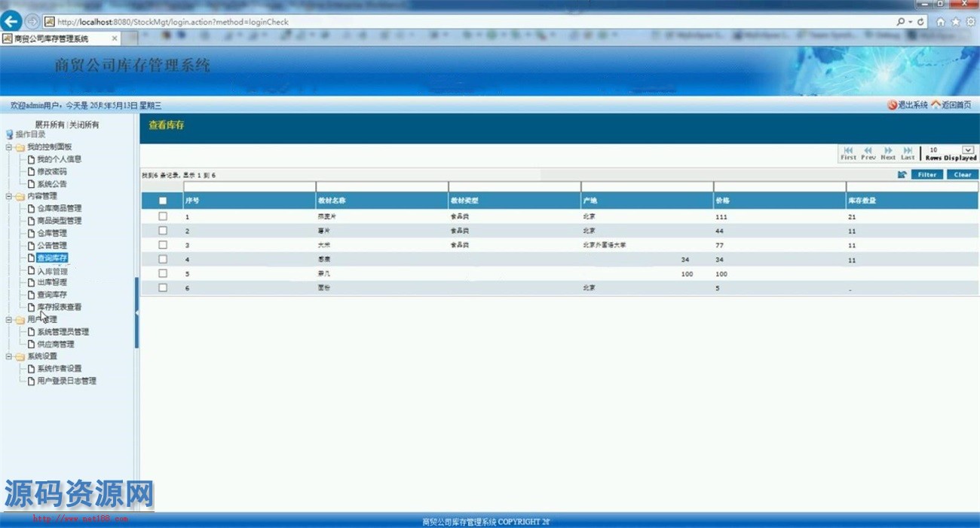
Task: Click the magnifier search icon in address bar
Action: (901, 22)
